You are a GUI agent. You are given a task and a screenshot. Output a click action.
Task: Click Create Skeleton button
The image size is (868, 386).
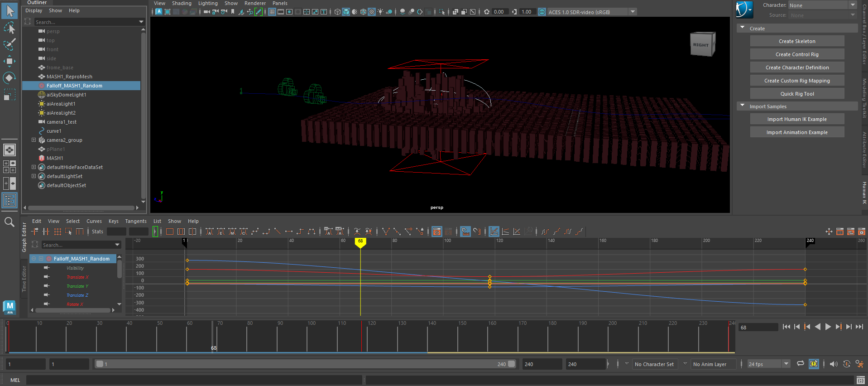[797, 41]
